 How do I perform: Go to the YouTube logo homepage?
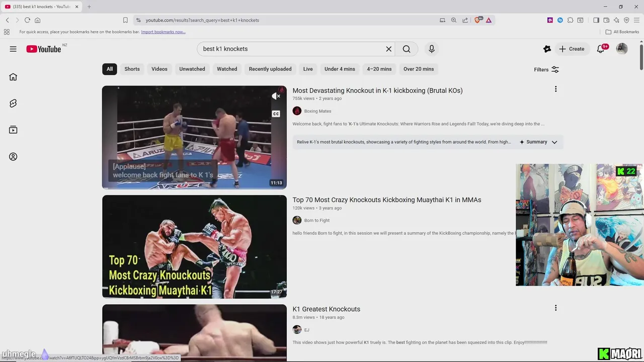point(44,49)
